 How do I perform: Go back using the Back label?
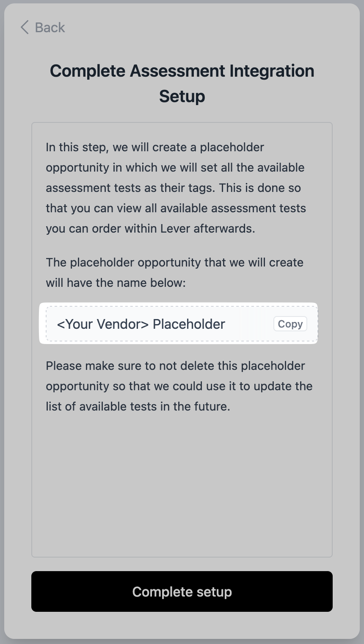[x=50, y=28]
